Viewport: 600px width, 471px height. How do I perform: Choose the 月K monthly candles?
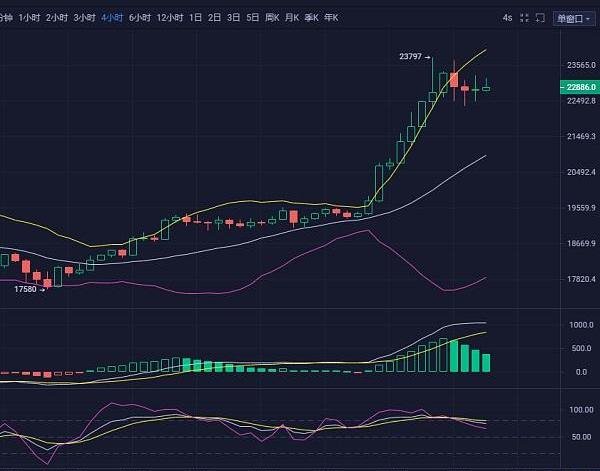click(292, 18)
